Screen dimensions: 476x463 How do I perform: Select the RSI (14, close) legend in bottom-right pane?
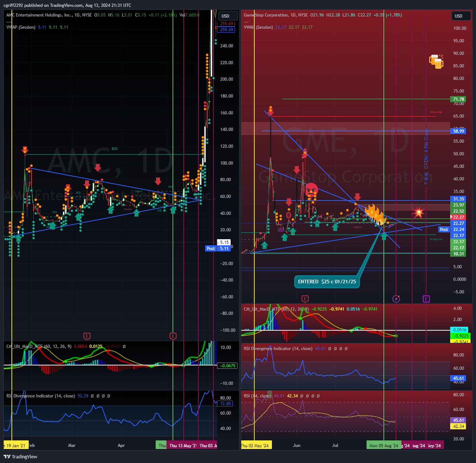pos(258,396)
